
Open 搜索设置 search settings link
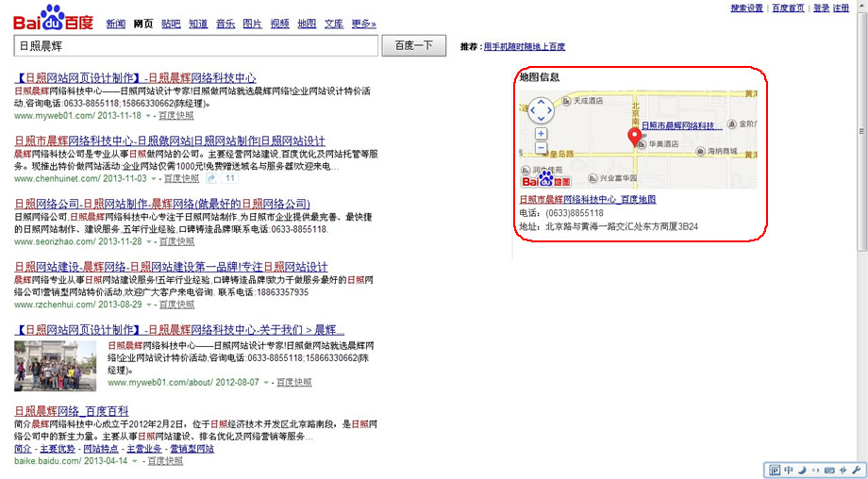(x=747, y=8)
